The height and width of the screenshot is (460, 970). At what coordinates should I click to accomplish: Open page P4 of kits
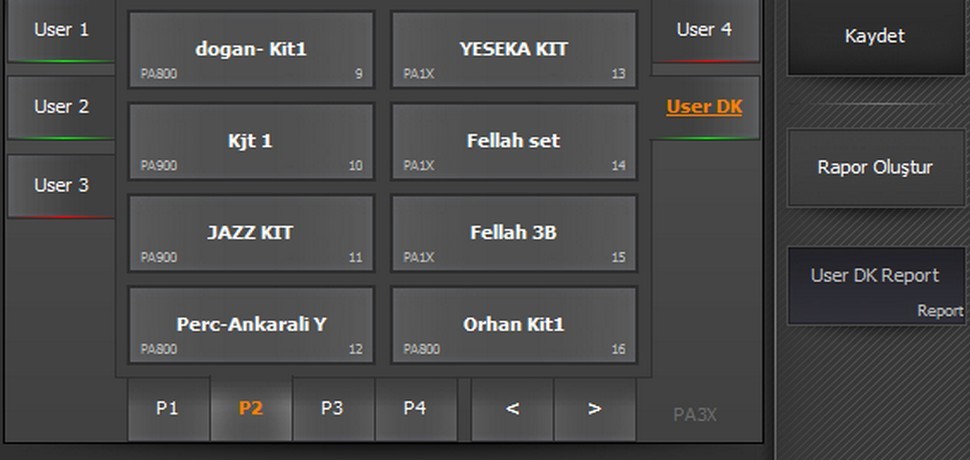(x=414, y=408)
